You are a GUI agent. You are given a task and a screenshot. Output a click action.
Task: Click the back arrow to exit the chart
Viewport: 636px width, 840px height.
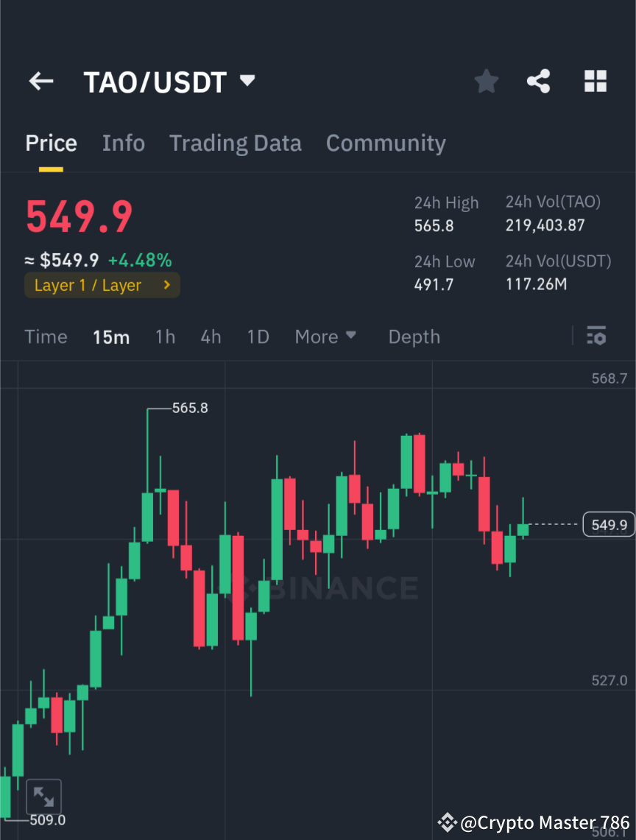tap(40, 82)
